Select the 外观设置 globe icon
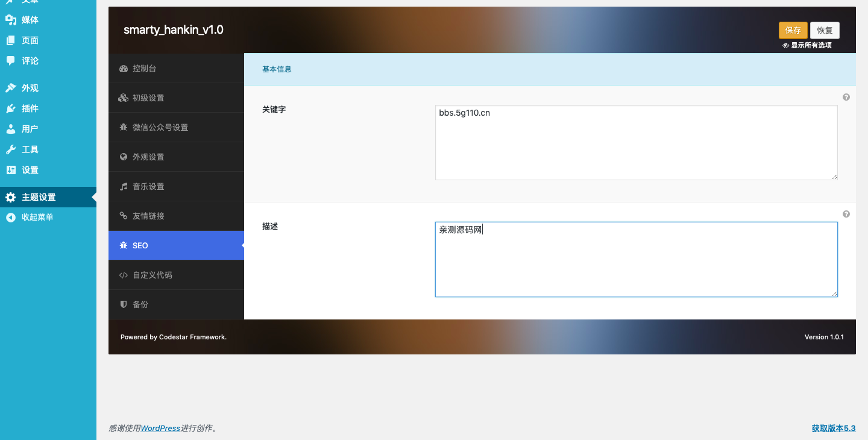 point(124,157)
